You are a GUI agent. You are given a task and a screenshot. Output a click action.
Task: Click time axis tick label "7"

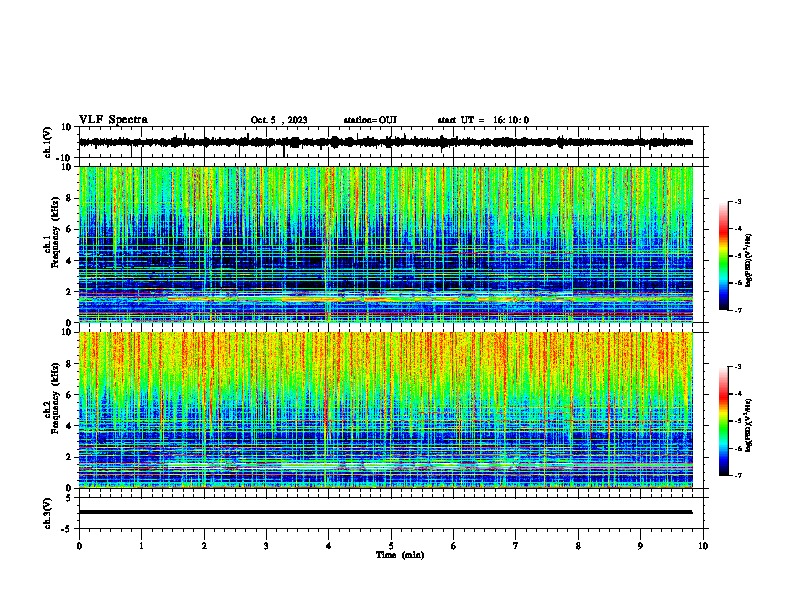click(x=516, y=546)
